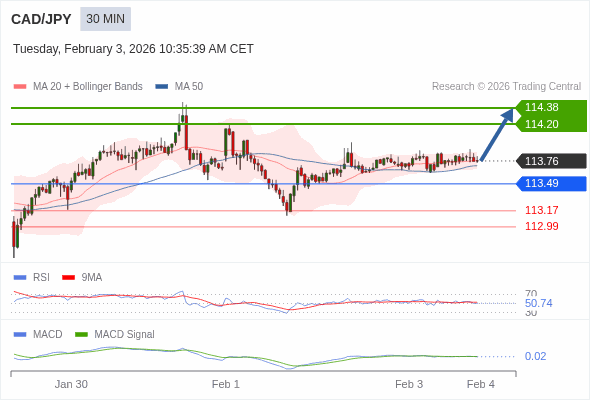Click the 114.20 resistance price label
This screenshot has height=400, width=590.
(x=541, y=124)
